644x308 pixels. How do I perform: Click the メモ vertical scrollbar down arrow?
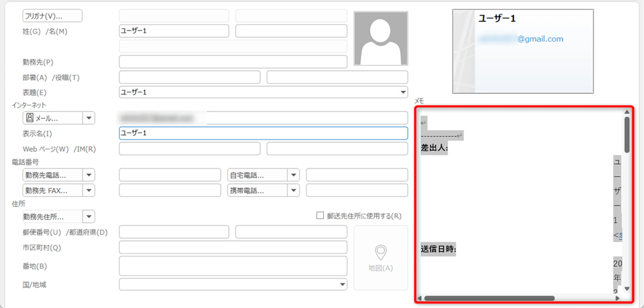point(627,289)
